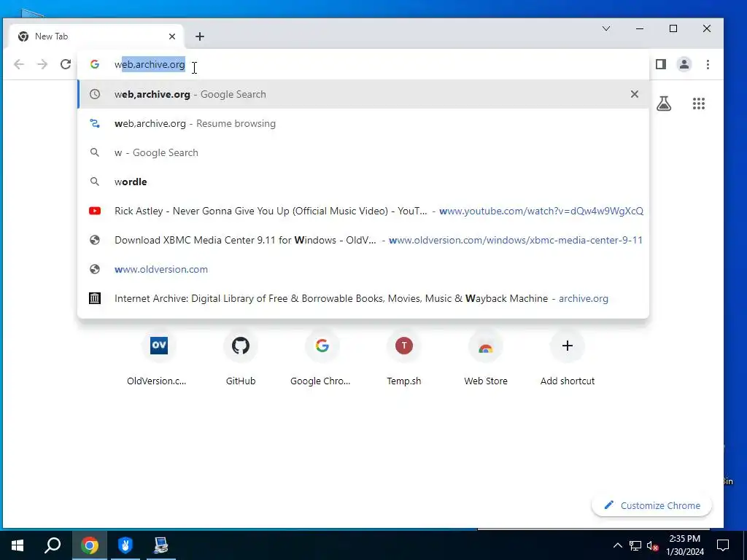Screen dimensions: 747x560
Task: Open the www.oldversion.com suggestion
Action: tap(363, 269)
